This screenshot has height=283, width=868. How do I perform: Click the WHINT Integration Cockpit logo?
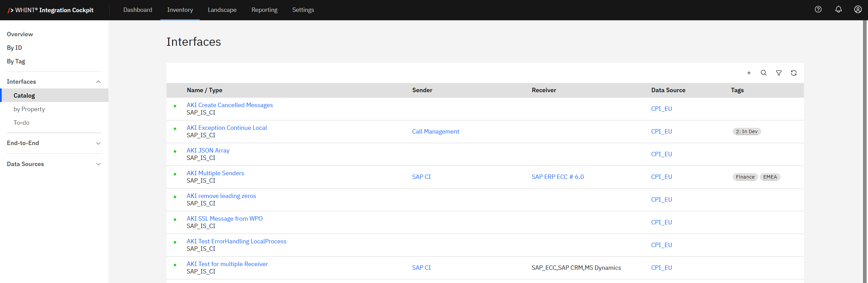tap(51, 10)
